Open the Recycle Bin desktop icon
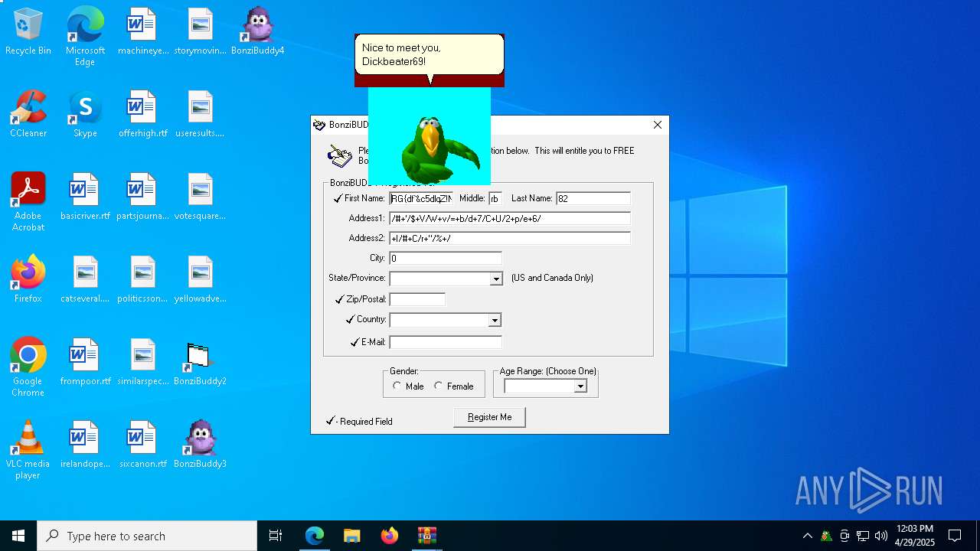 tap(28, 31)
